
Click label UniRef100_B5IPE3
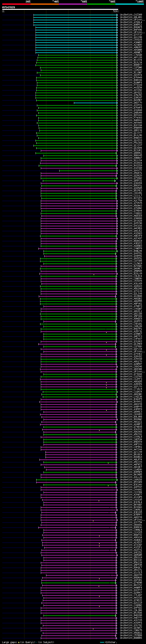[131, 191]
